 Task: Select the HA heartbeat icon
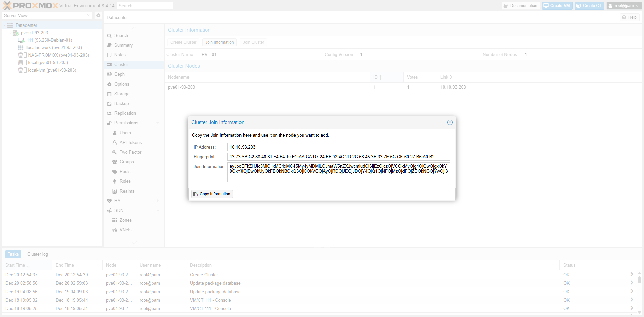click(109, 201)
